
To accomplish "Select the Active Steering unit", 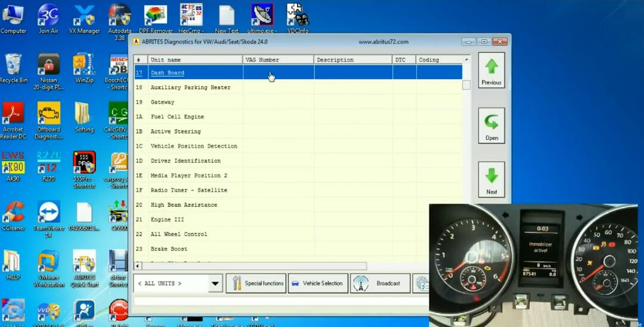I will pyautogui.click(x=298, y=132).
